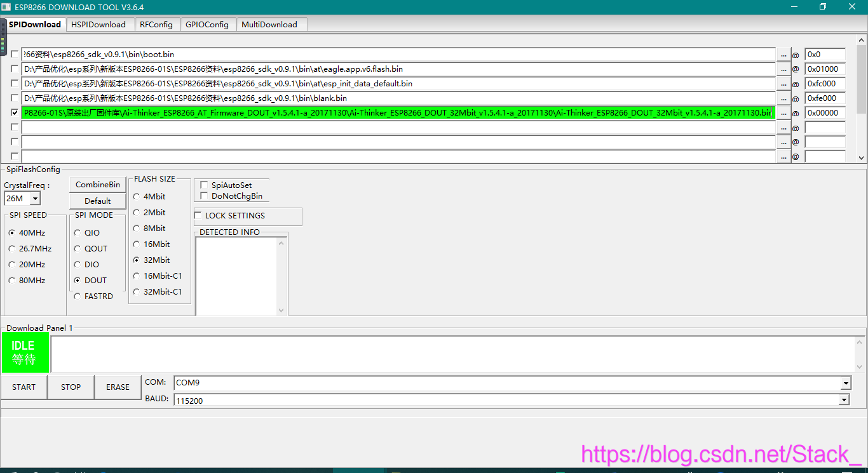Browse file for blank.bin row

[x=783, y=98]
